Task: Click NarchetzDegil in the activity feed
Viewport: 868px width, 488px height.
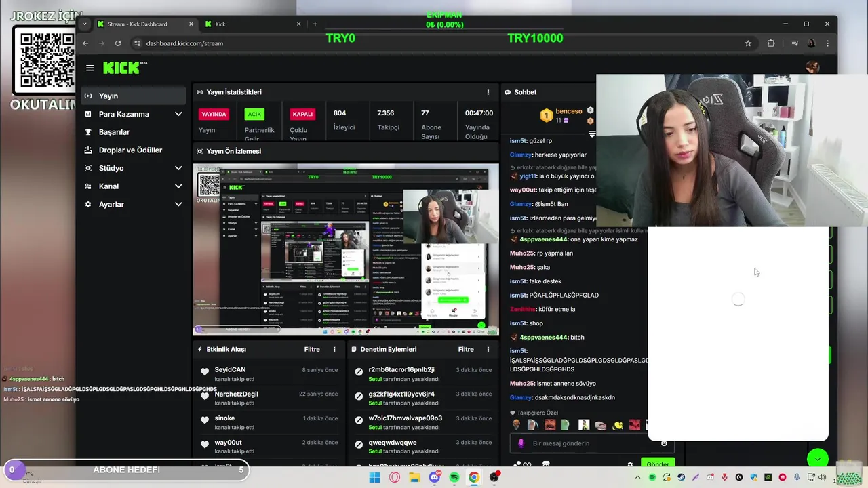Action: [236, 394]
